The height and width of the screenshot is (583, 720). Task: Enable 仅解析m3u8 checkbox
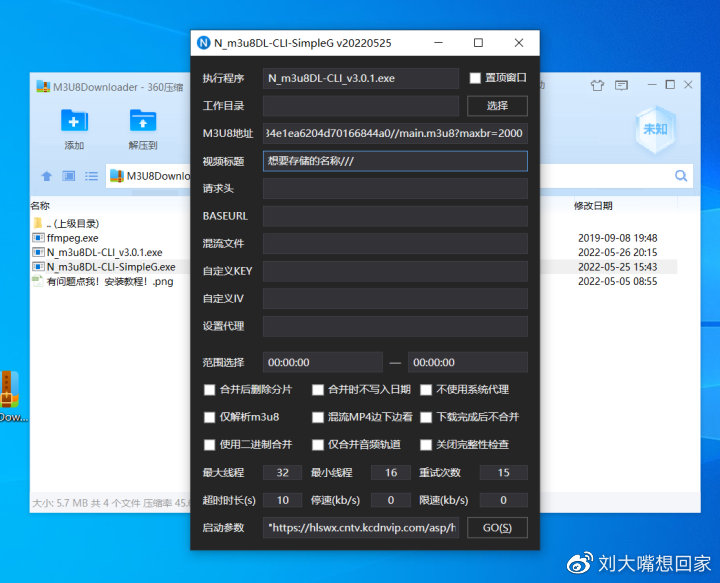[x=209, y=417]
